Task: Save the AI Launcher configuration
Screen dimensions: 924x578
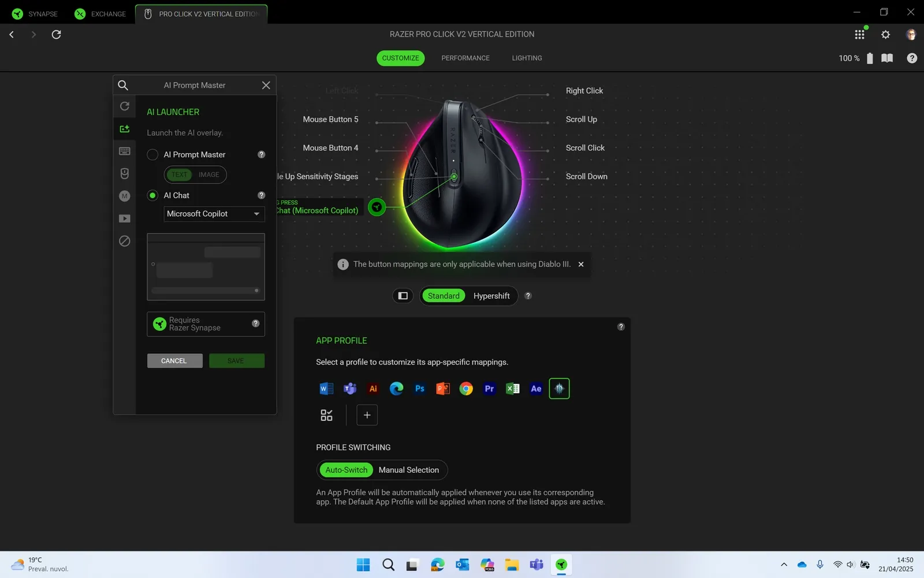Action: tap(236, 360)
